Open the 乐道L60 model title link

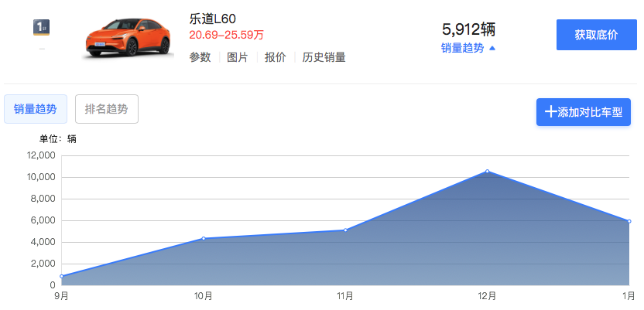click(212, 19)
